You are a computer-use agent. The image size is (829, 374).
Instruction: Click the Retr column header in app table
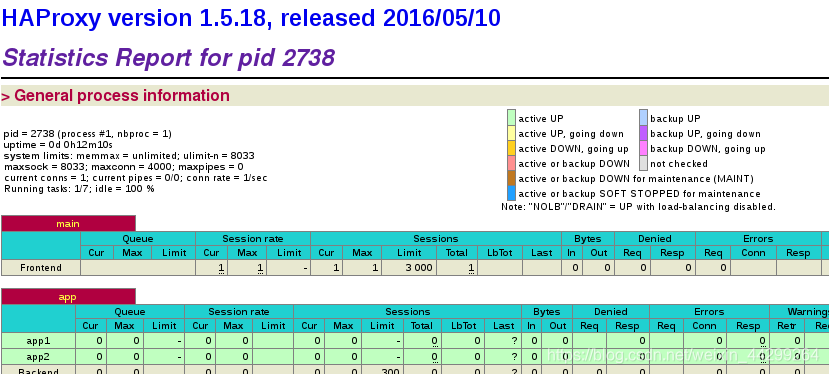(x=787, y=325)
